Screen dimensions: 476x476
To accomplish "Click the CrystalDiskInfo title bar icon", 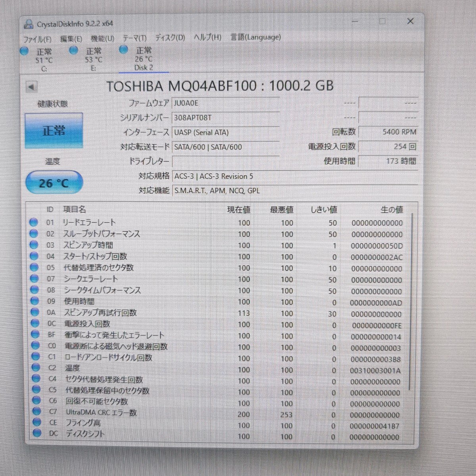I will pos(28,24).
